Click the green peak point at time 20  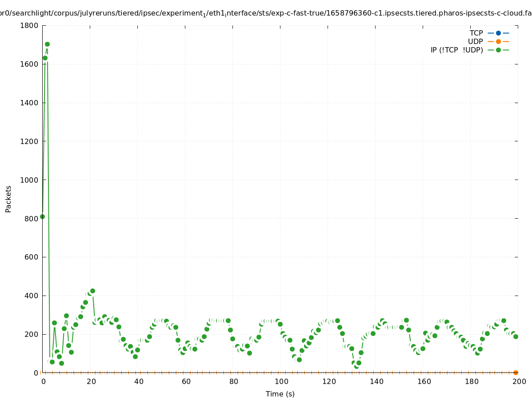92,291
